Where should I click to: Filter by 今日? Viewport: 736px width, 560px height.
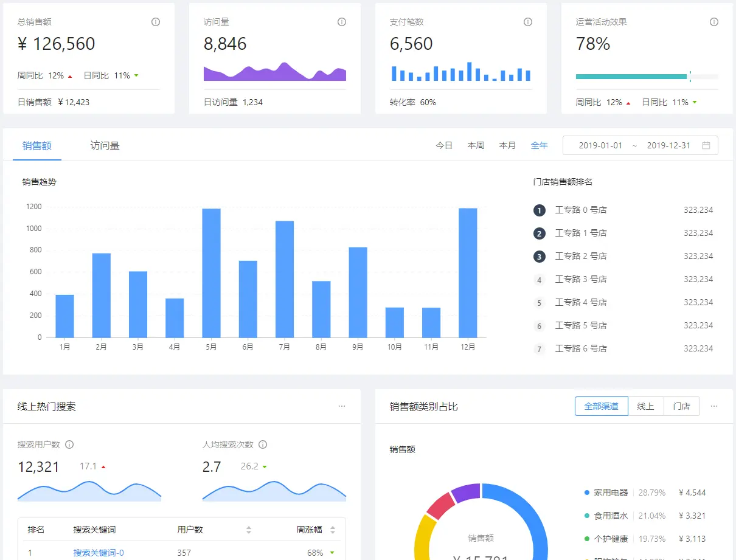pyautogui.click(x=444, y=145)
